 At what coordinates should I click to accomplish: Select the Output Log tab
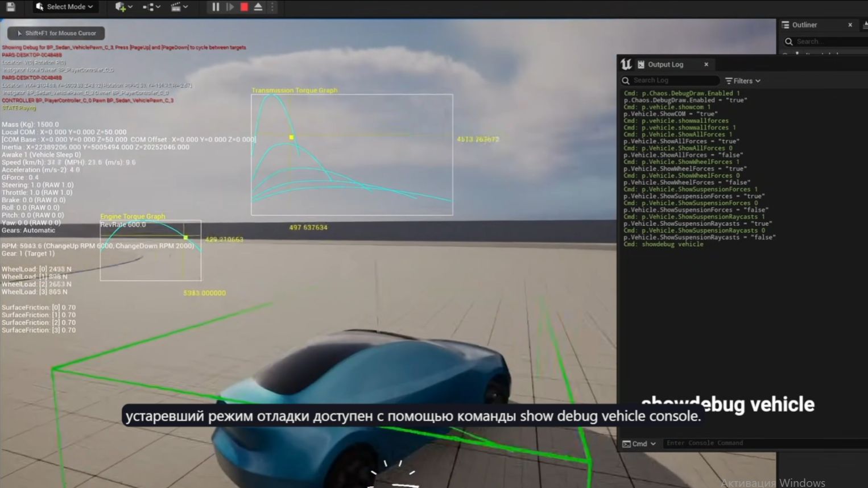(x=666, y=64)
